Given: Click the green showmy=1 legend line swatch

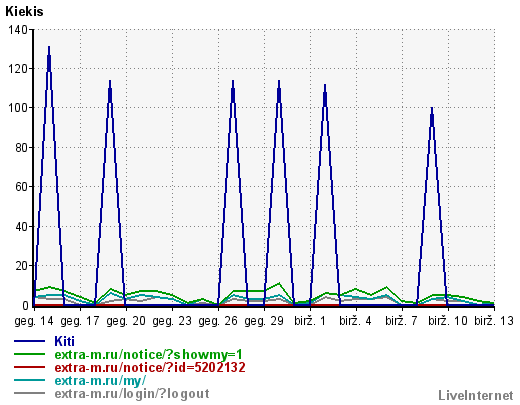Looking at the screenshot, I should pyautogui.click(x=29, y=354).
